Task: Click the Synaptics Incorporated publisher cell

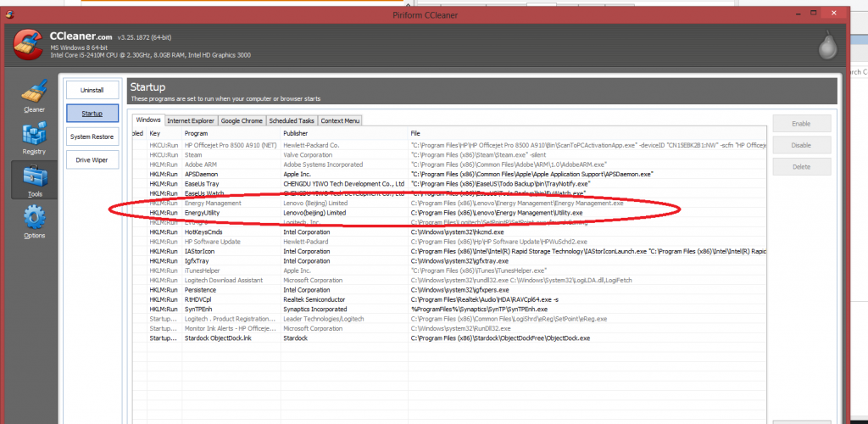Action: pyautogui.click(x=315, y=309)
